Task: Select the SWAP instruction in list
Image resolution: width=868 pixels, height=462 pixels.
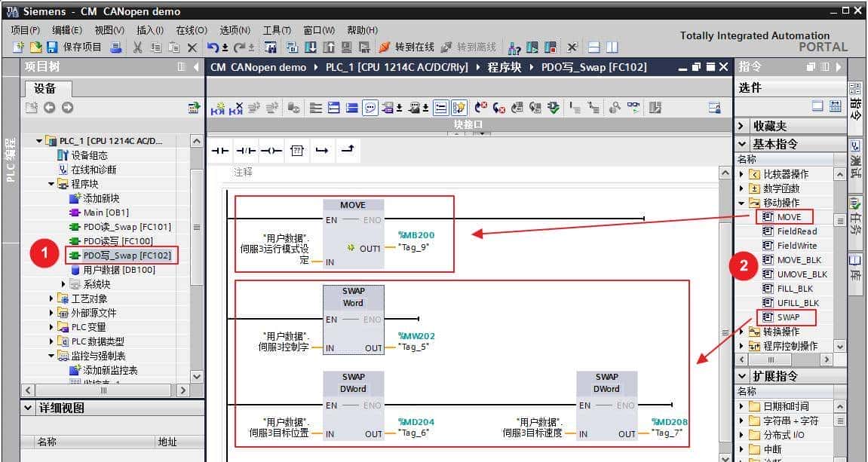Action: [x=788, y=317]
